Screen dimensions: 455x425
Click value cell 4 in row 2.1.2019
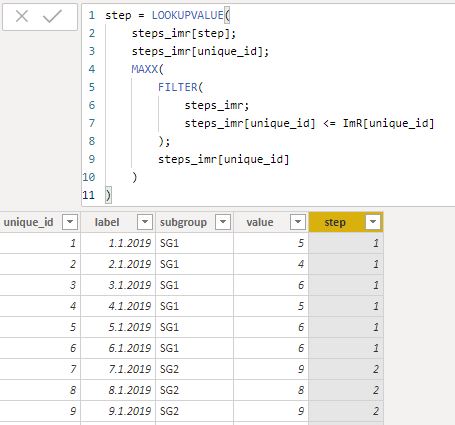[x=271, y=264]
